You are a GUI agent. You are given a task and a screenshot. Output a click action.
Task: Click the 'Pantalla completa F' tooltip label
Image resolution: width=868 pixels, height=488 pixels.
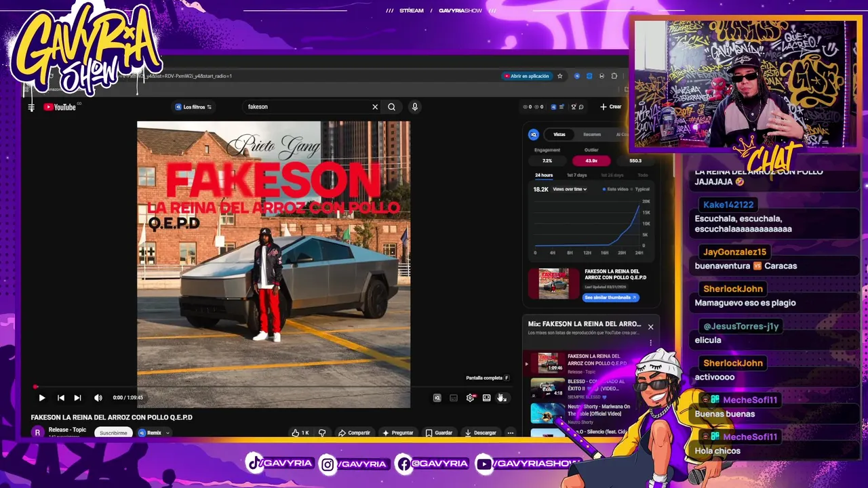click(x=488, y=378)
